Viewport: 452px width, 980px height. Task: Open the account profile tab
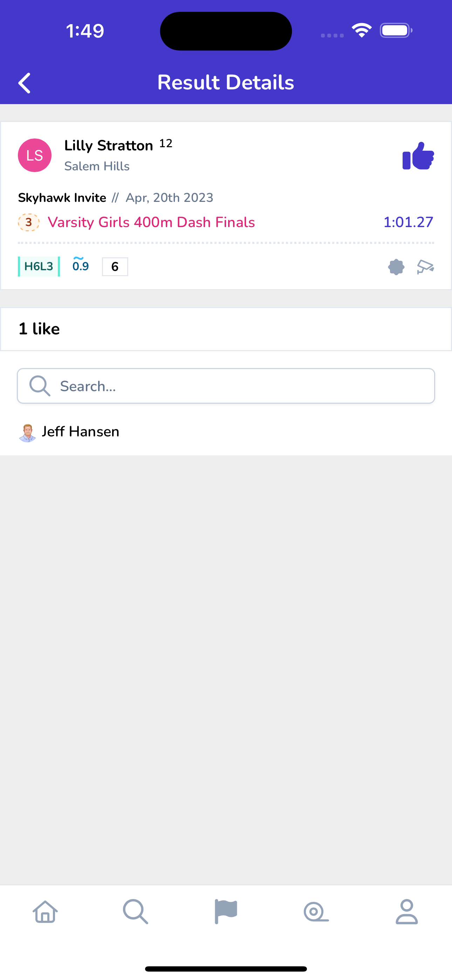pos(407,912)
